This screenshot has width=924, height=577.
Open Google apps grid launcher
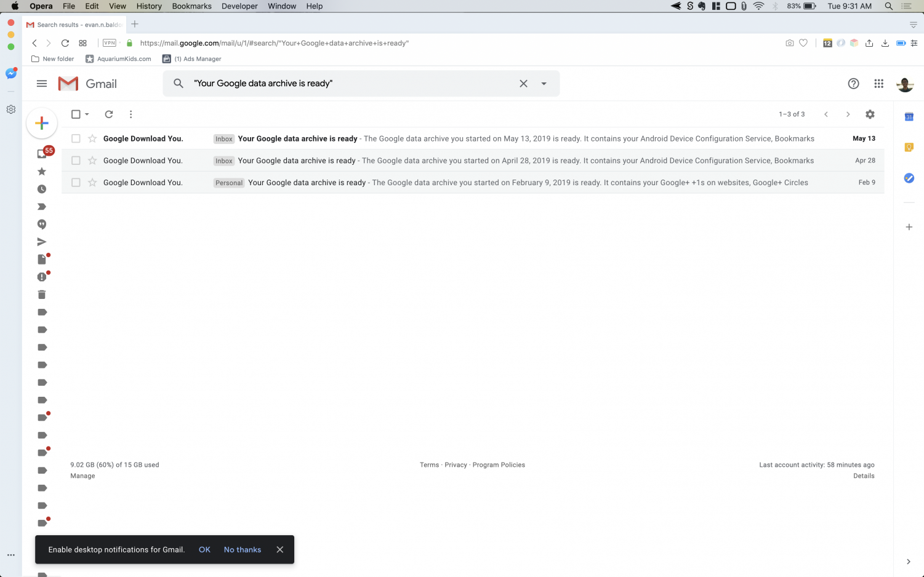(x=878, y=84)
